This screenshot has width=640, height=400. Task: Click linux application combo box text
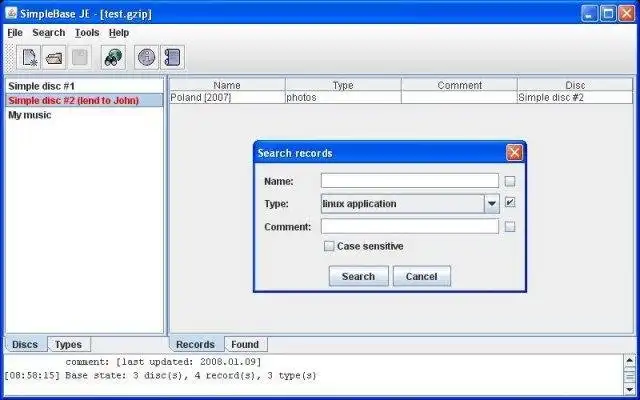pos(360,204)
